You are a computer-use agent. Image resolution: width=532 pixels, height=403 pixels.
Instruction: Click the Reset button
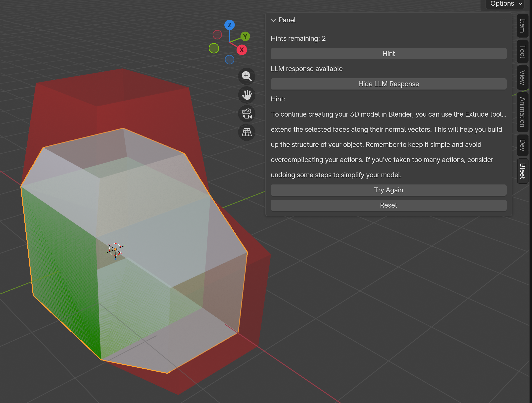click(x=388, y=205)
